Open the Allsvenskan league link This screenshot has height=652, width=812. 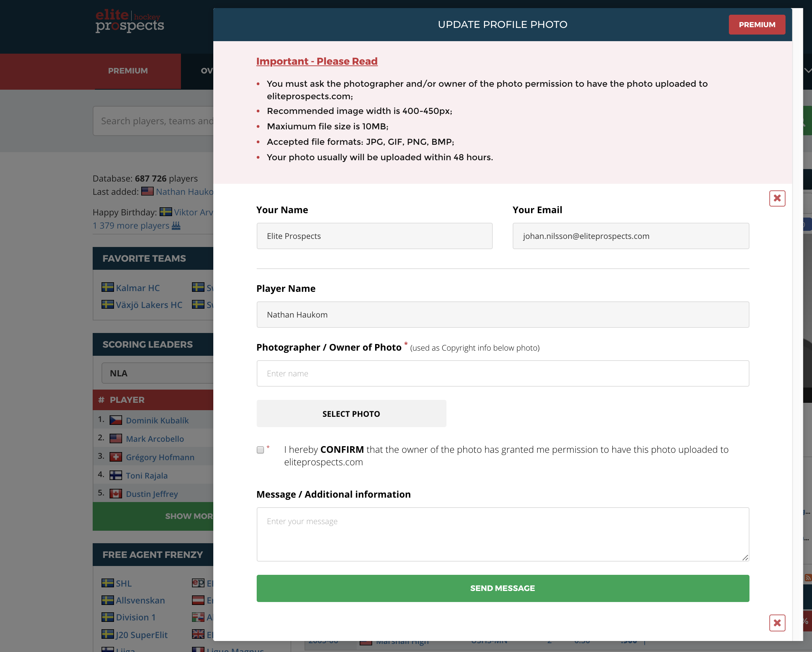point(140,601)
